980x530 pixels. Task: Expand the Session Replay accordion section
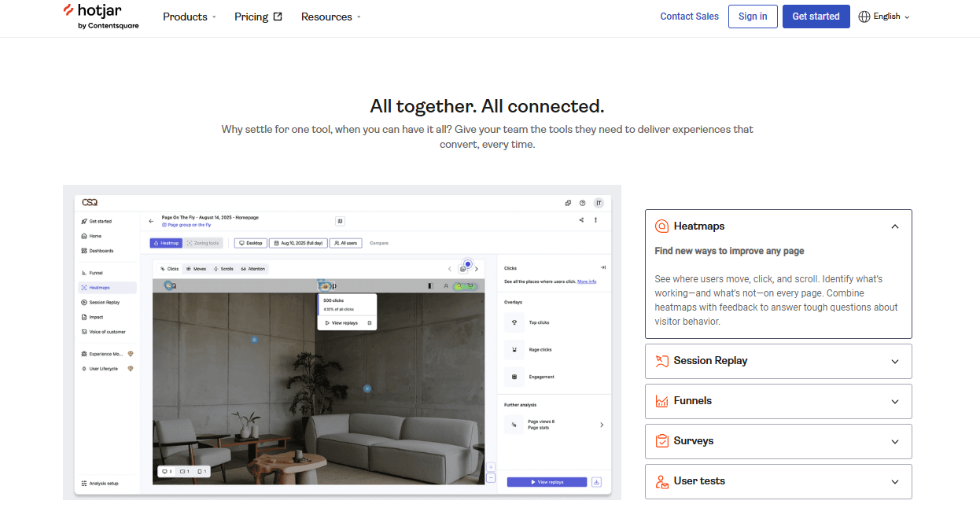pos(779,361)
